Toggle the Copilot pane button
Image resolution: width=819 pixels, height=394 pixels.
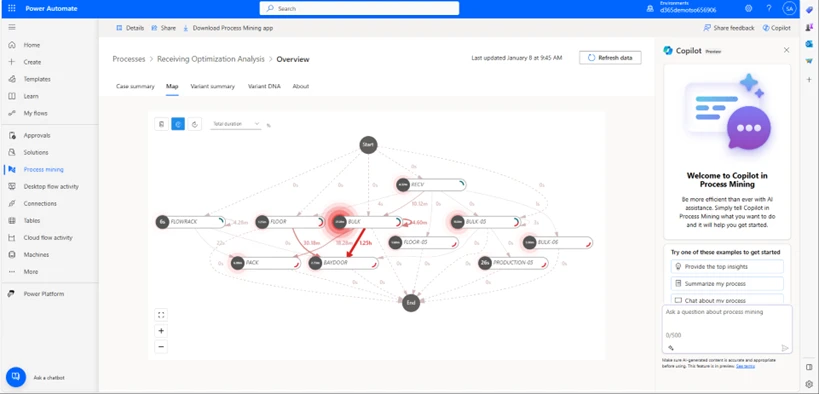tap(777, 28)
